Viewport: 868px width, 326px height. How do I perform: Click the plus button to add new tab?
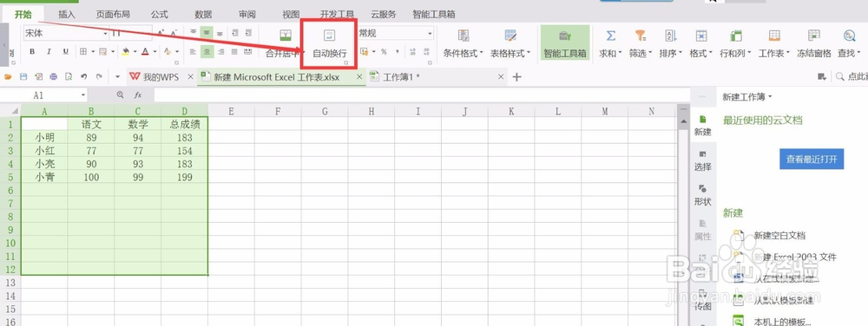(x=516, y=77)
